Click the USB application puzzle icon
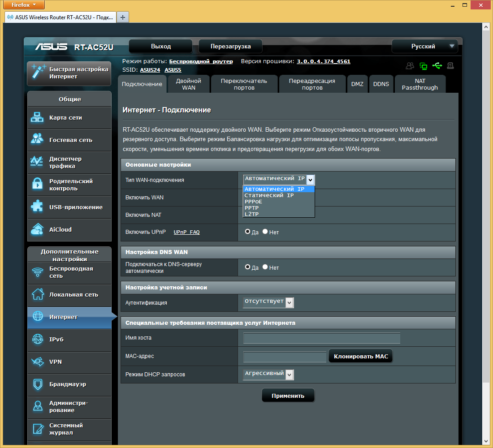 [37, 207]
